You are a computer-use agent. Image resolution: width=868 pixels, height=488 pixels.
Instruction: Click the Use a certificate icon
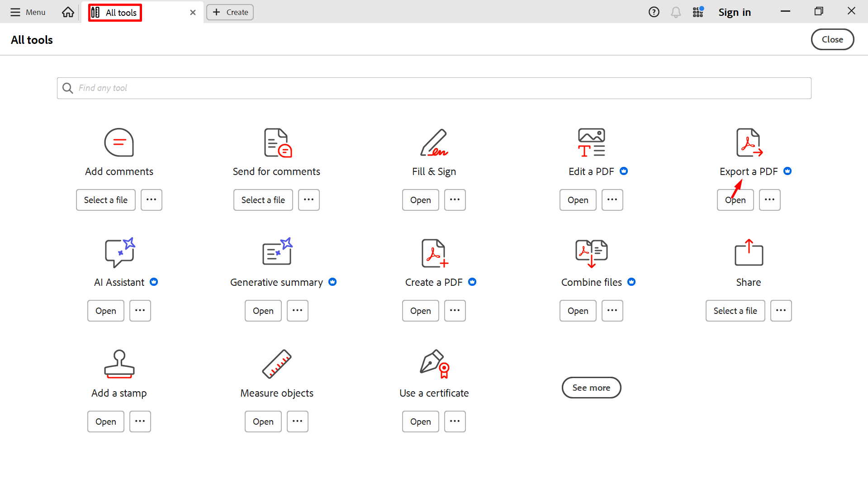[x=435, y=364]
